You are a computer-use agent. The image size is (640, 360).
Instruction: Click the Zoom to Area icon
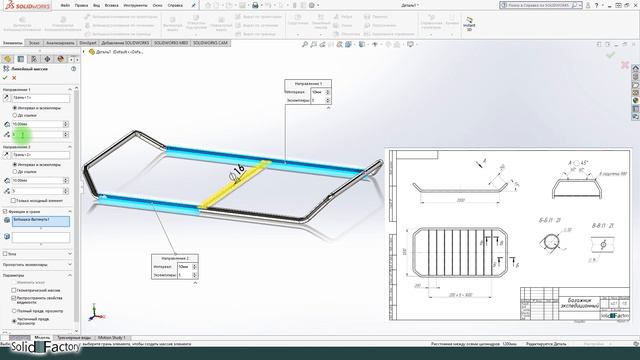pos(313,44)
